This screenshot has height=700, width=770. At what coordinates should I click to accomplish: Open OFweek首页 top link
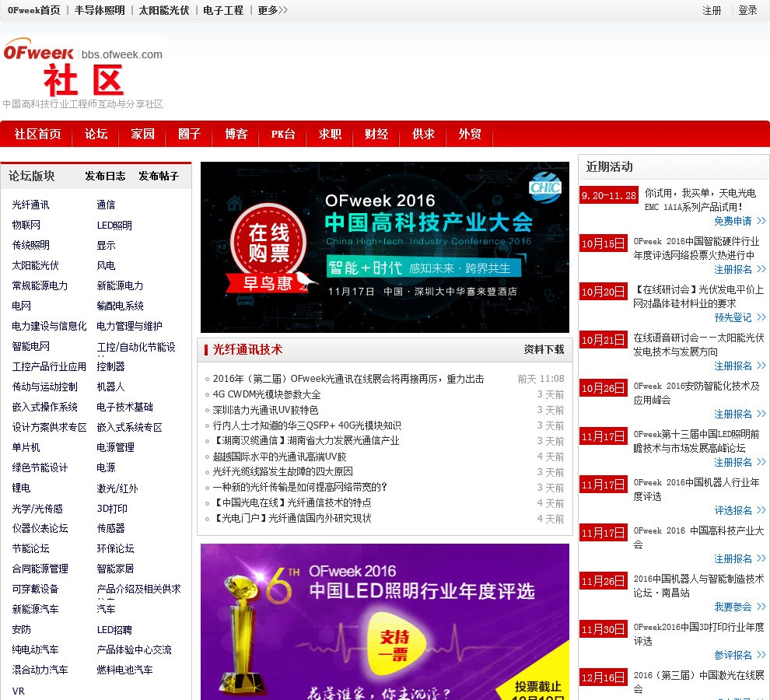pyautogui.click(x=34, y=10)
